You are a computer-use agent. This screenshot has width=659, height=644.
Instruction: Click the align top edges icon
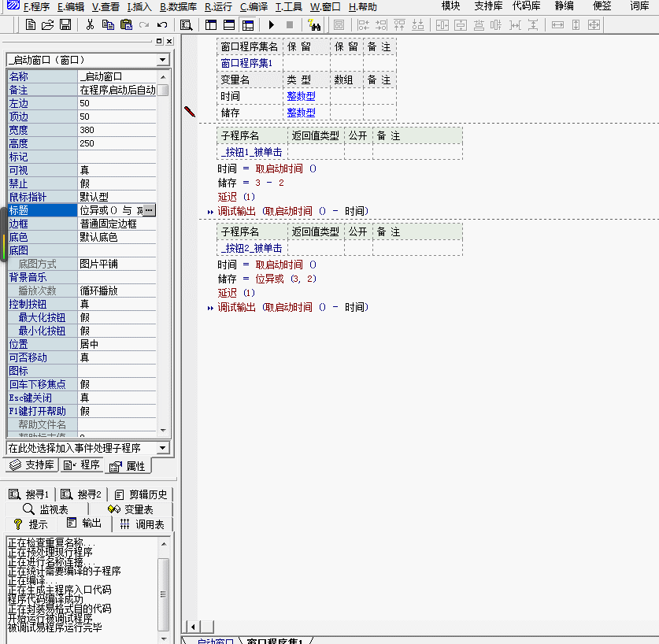(x=399, y=25)
